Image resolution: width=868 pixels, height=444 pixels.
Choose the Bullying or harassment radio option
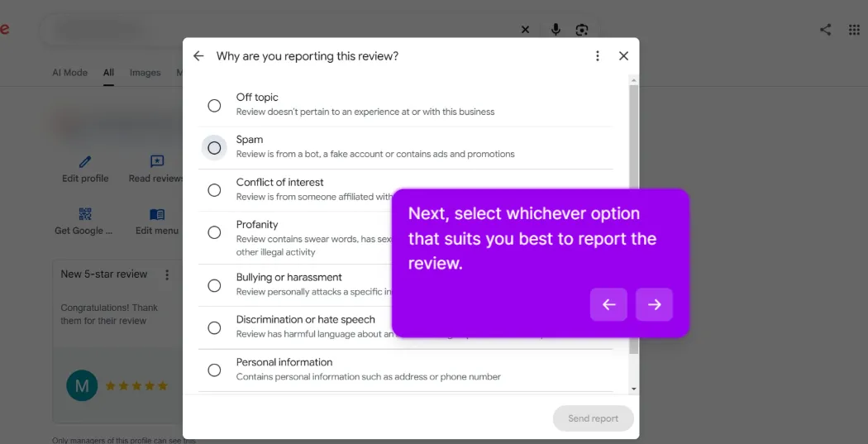[x=214, y=286]
